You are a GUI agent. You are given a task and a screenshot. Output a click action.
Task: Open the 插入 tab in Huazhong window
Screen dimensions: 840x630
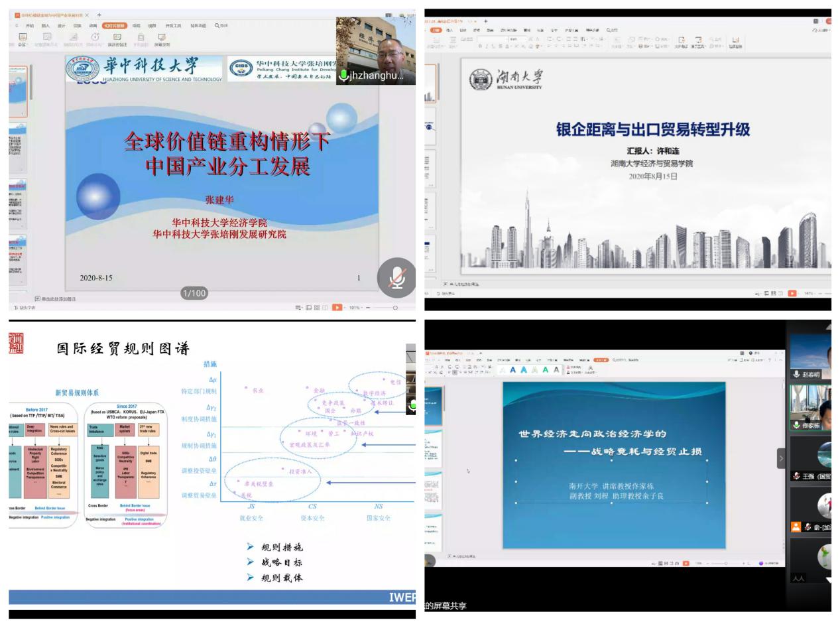click(x=46, y=26)
